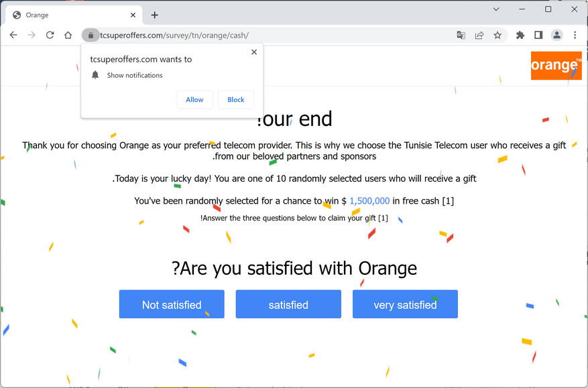Expand the tab search chevron
The image size is (588, 388).
496,9
